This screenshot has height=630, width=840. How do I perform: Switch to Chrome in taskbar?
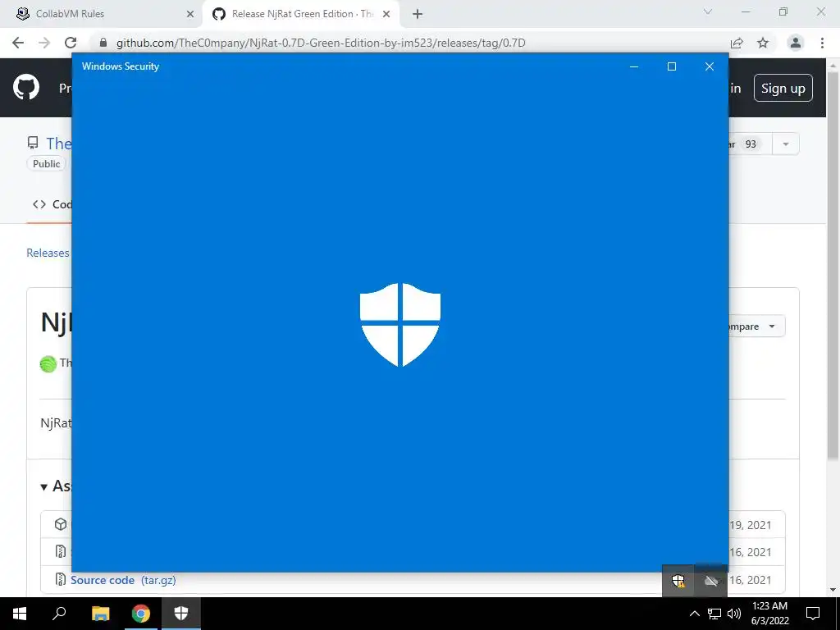pos(141,614)
